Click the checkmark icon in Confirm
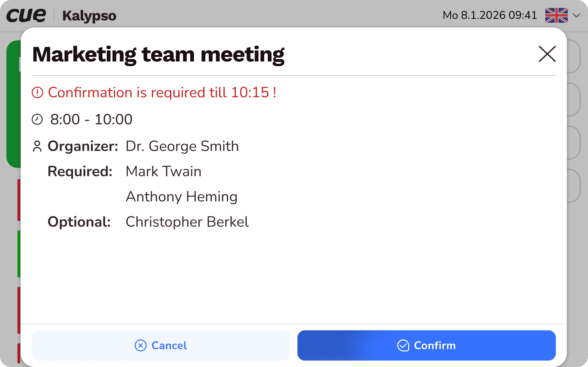The image size is (588, 367). 403,345
